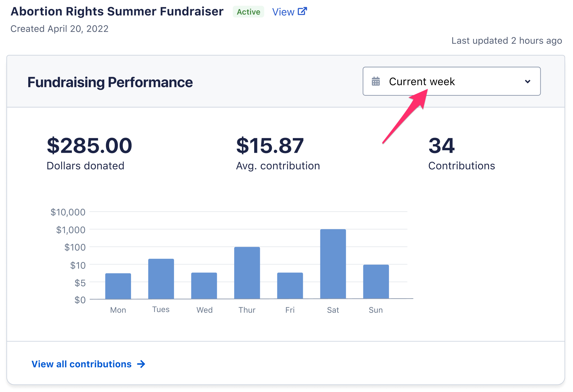Click the Wednesday bar in chart
The height and width of the screenshot is (392, 573).
204,286
